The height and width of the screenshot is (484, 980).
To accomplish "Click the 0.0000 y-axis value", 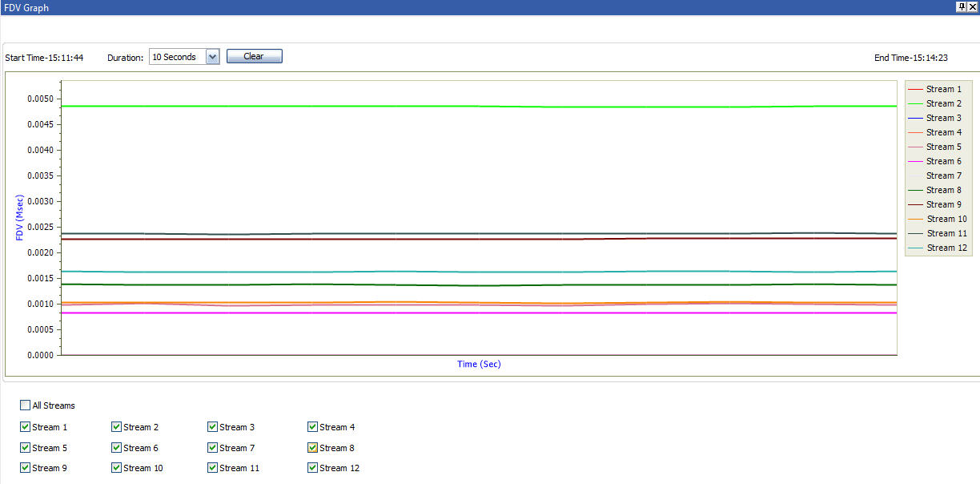I will (x=40, y=355).
